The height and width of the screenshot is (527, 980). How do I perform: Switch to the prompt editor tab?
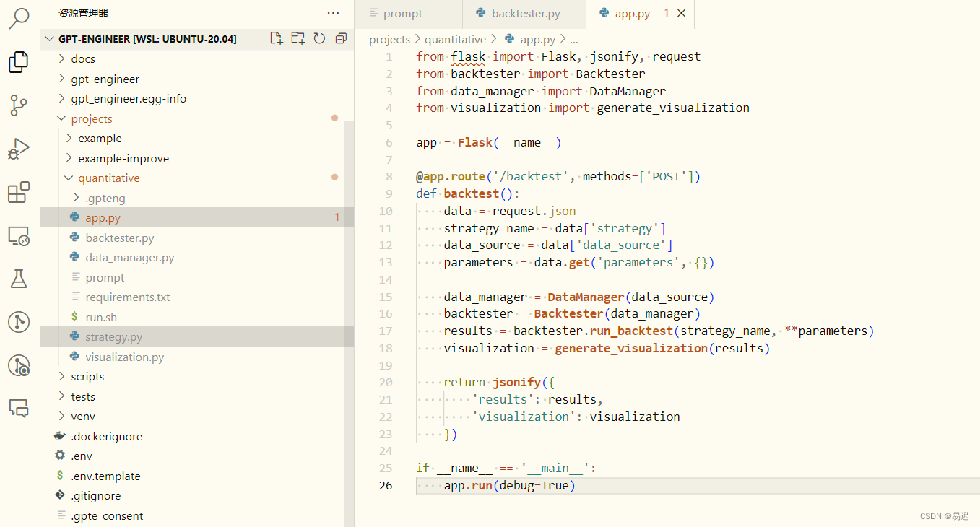pyautogui.click(x=408, y=14)
